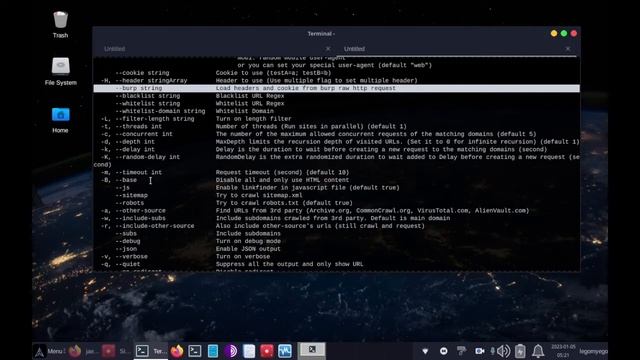Open the camera recording tray icon
The image size is (640, 360).
480,351
